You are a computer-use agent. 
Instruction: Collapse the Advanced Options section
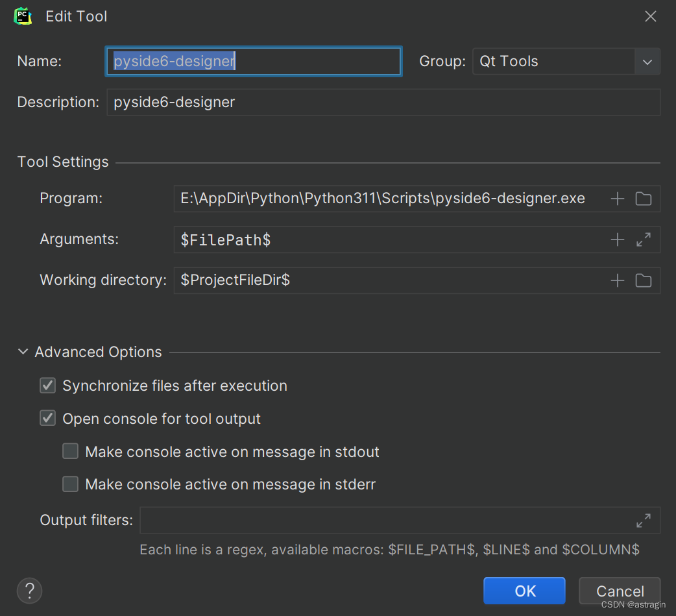click(23, 352)
